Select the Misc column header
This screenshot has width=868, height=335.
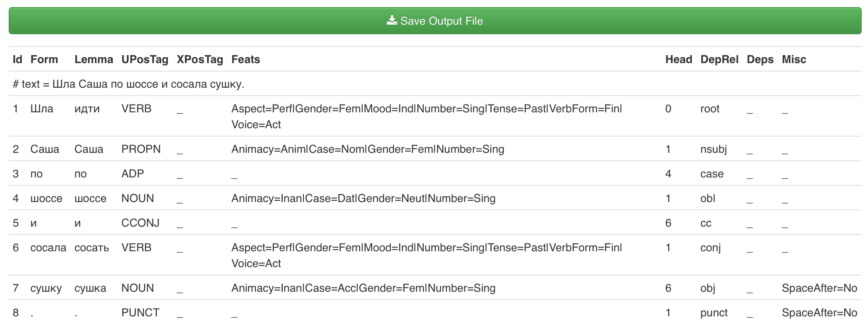pyautogui.click(x=794, y=60)
